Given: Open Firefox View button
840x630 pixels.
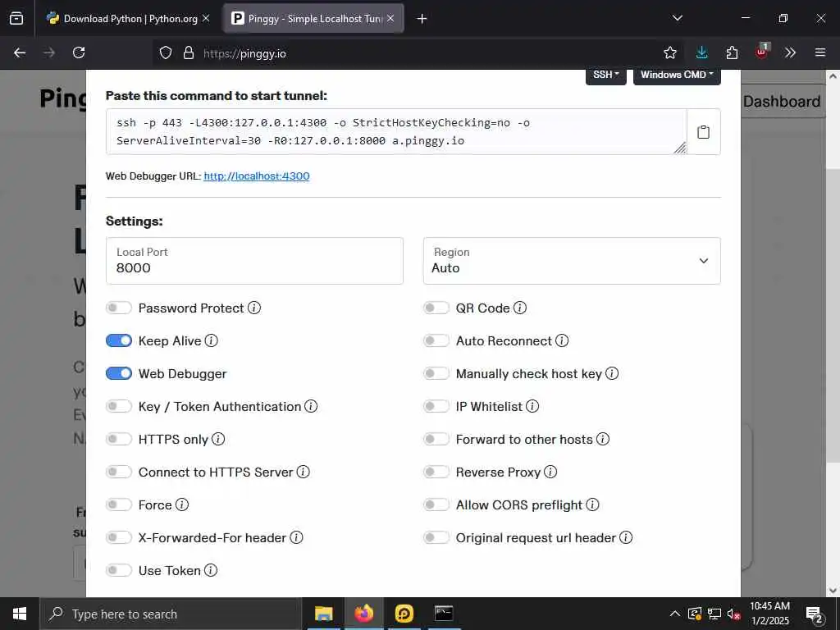Looking at the screenshot, I should coord(16,18).
